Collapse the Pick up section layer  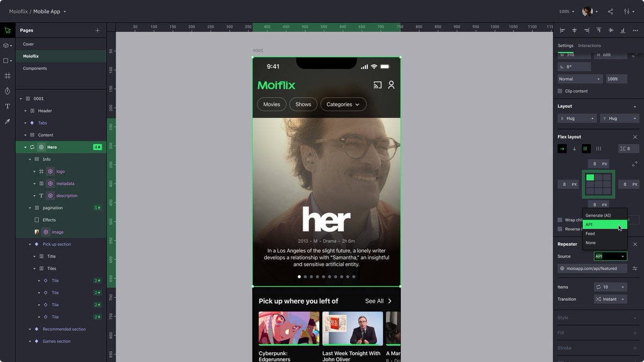(x=30, y=244)
